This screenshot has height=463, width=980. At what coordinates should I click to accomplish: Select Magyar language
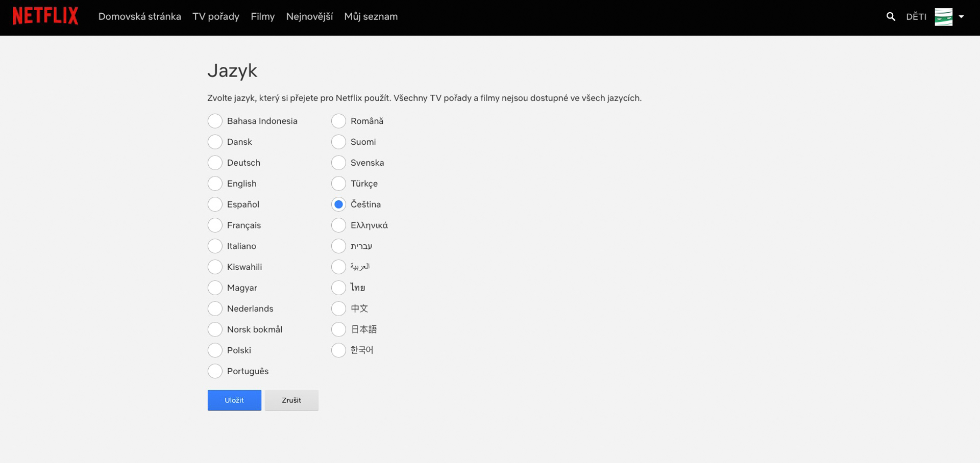[x=215, y=288]
